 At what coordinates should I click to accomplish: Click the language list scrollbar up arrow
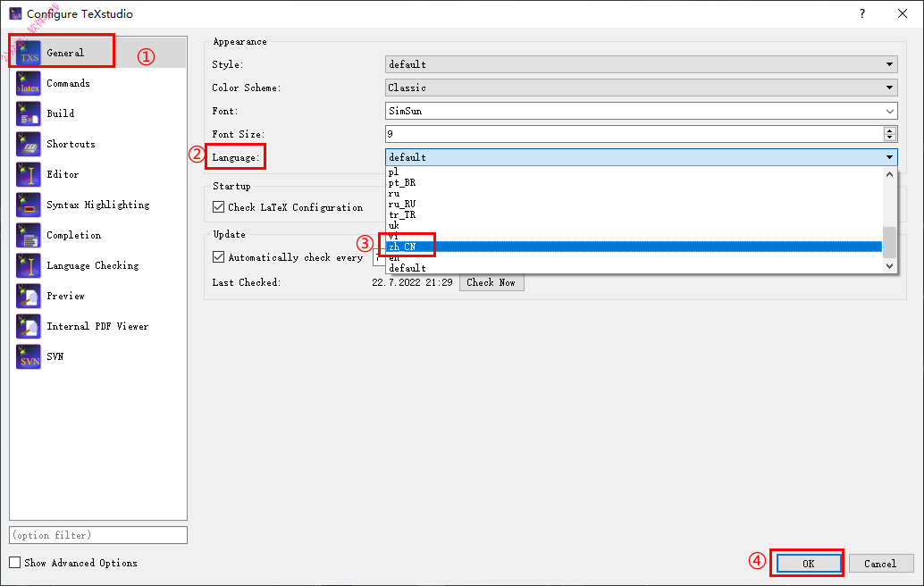click(890, 173)
